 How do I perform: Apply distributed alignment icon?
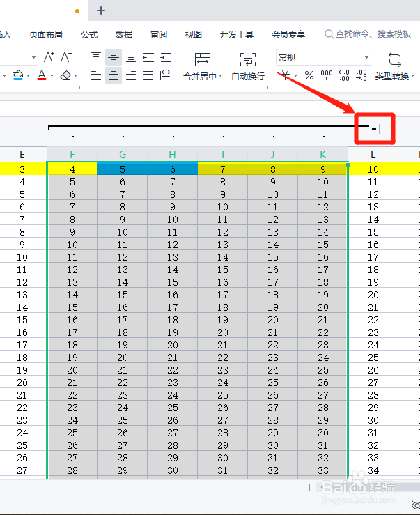click(x=166, y=75)
